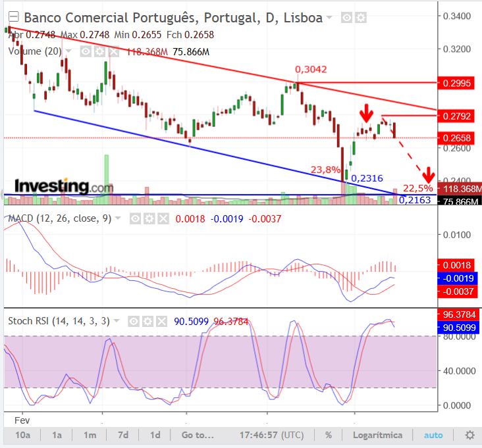482x448 pixels.
Task: Expand the Stoch RSI dropdown arrow
Action: (117, 321)
